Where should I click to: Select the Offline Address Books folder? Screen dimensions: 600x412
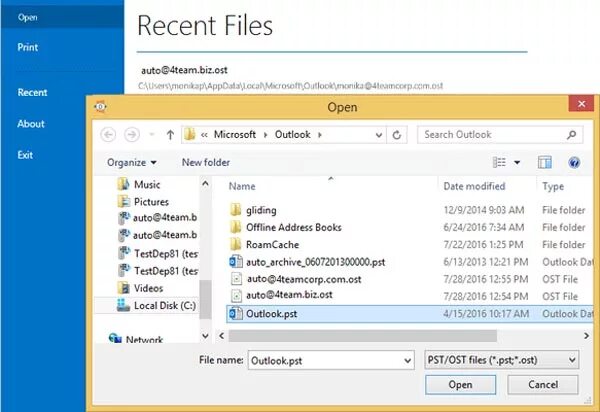click(293, 228)
